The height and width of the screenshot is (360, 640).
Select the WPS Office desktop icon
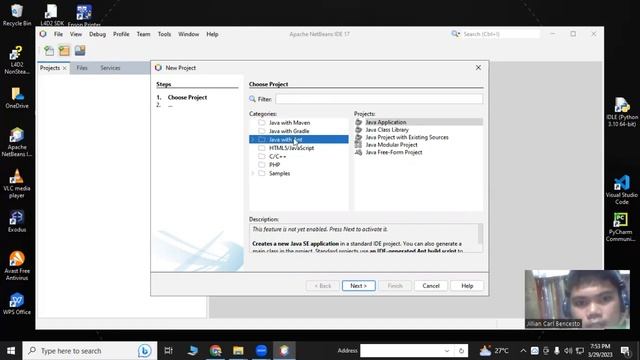click(17, 304)
